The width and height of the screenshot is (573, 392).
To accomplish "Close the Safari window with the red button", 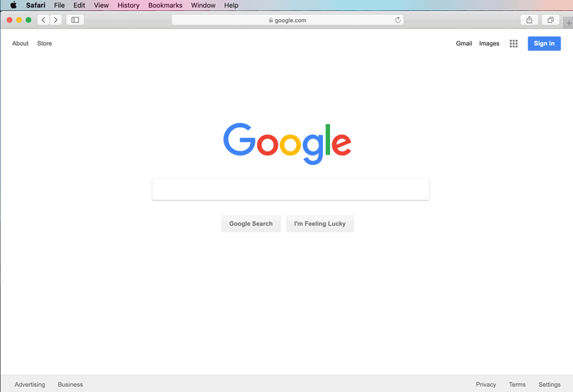I will [x=9, y=20].
